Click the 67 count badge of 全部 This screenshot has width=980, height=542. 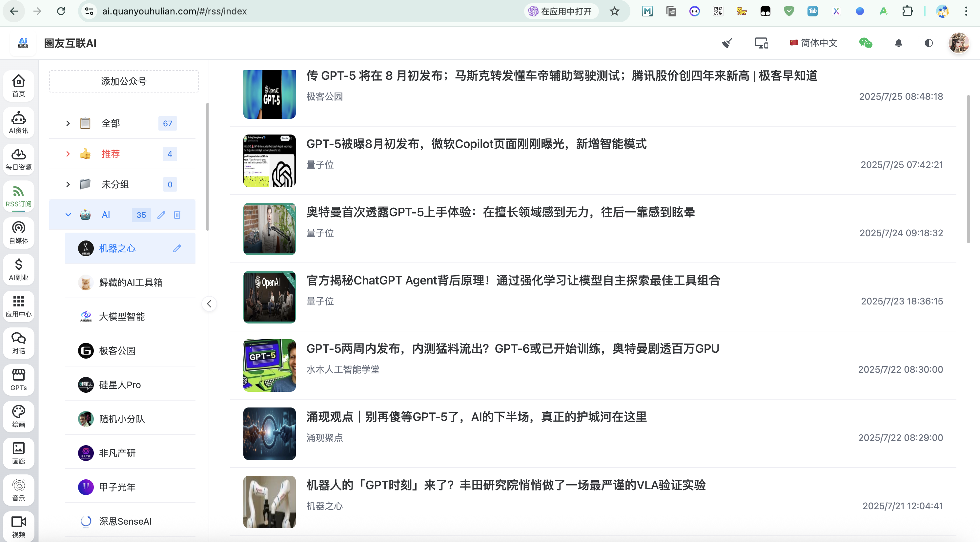pos(167,123)
